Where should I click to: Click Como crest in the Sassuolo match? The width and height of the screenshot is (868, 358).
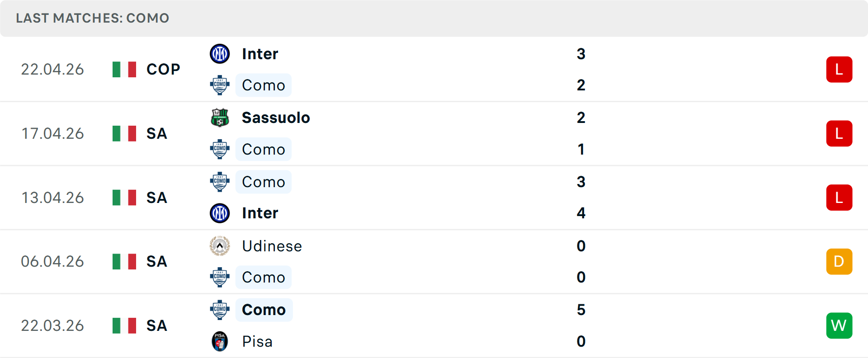(x=220, y=149)
